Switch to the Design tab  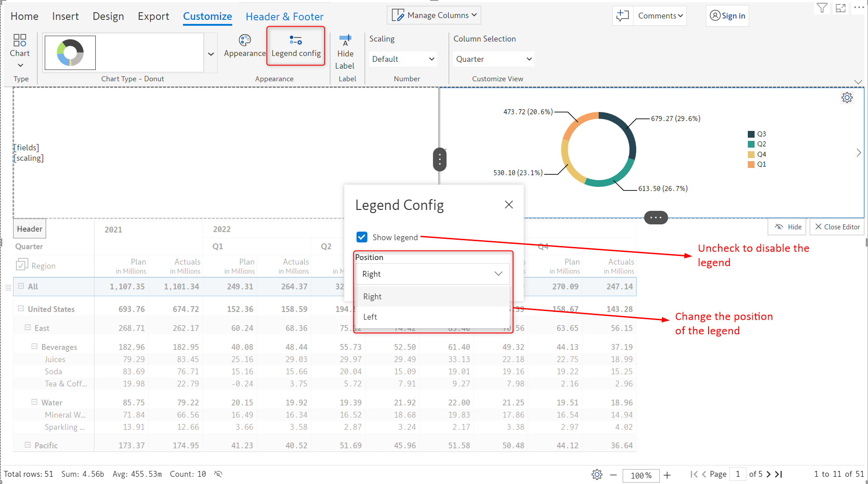108,16
